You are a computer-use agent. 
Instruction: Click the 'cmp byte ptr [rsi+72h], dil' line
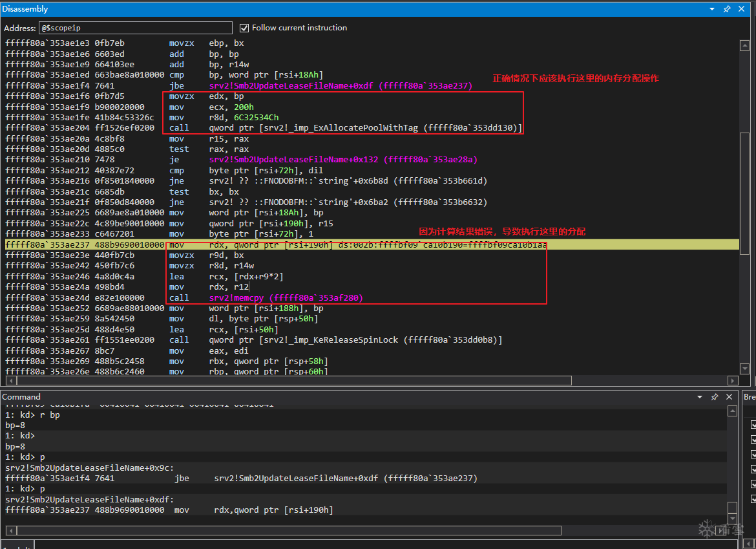(x=164, y=170)
